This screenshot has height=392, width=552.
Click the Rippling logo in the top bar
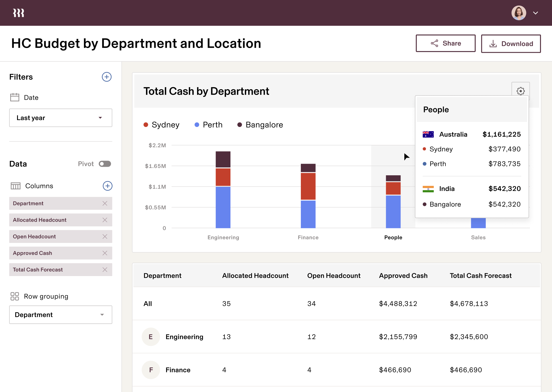click(x=18, y=12)
